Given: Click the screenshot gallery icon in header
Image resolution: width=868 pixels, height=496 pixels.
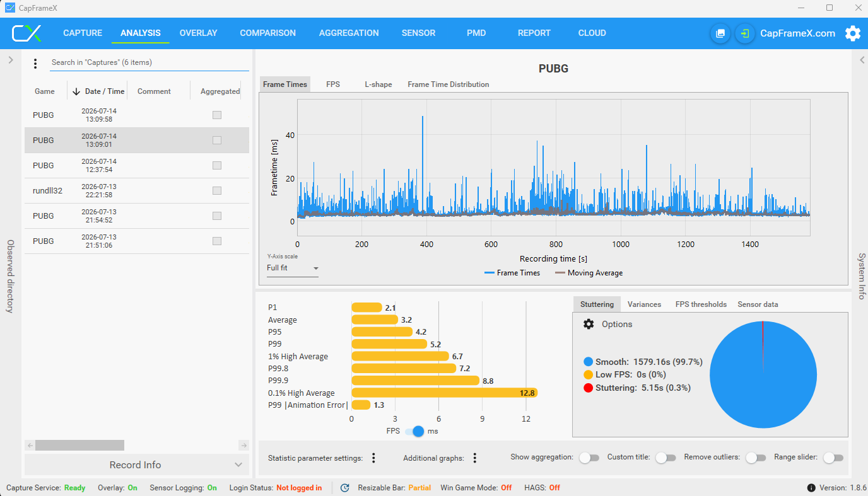Looking at the screenshot, I should [x=720, y=33].
